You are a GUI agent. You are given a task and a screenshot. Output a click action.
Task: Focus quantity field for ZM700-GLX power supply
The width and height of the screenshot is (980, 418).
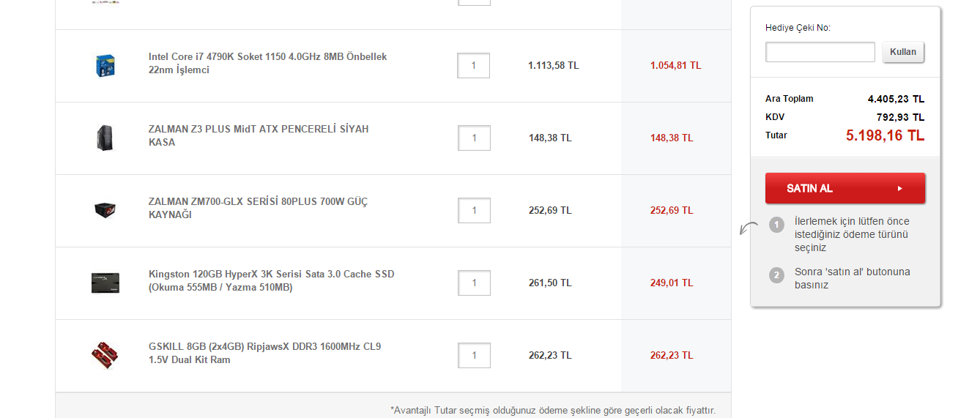click(474, 210)
